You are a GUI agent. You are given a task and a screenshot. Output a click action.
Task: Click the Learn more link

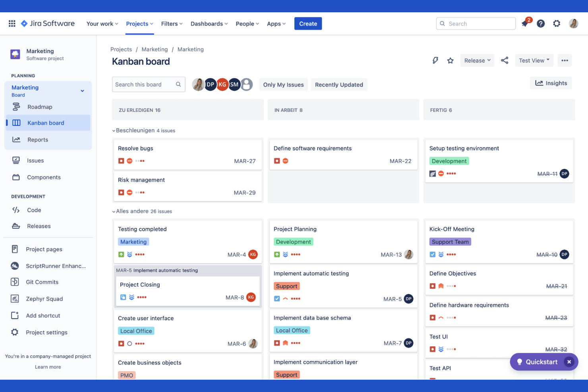pos(48,367)
